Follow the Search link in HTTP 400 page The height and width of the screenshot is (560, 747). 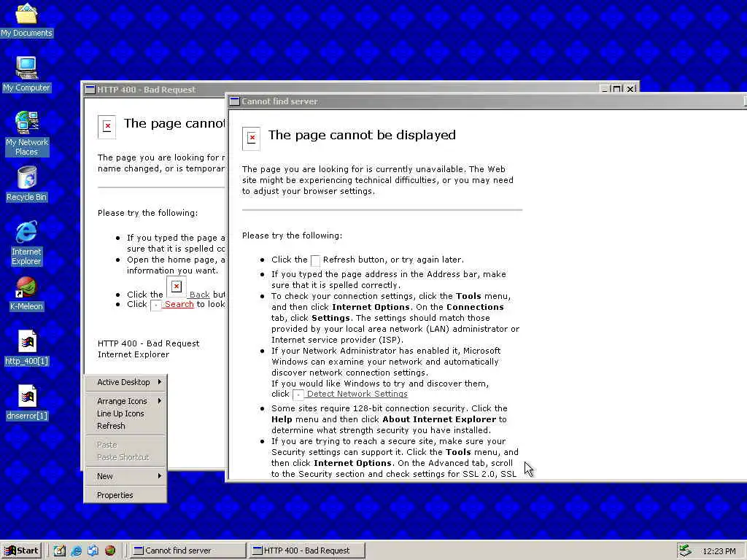[179, 304]
